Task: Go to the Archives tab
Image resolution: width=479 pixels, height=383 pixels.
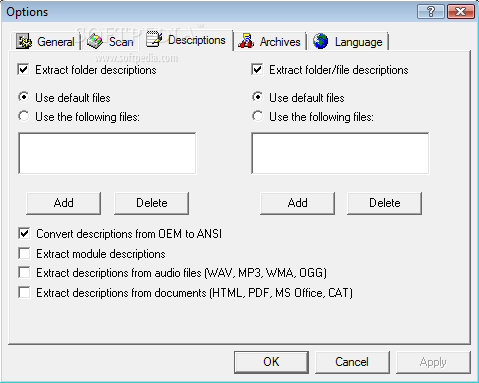Action: click(270, 42)
